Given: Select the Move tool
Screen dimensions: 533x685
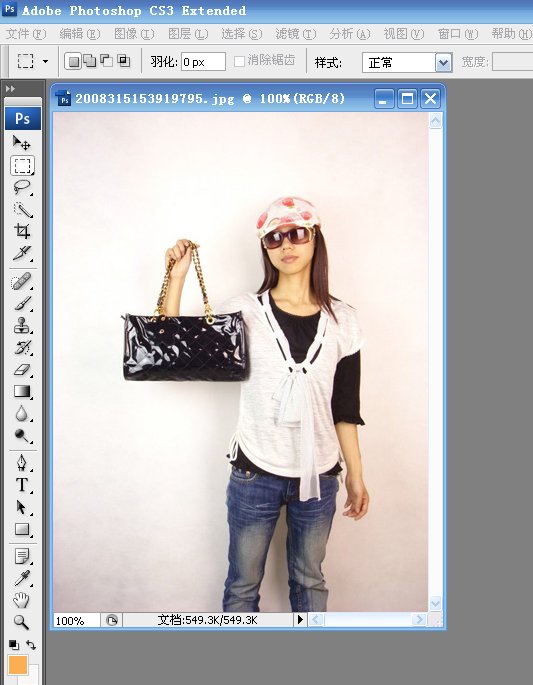Looking at the screenshot, I should click(x=22, y=143).
